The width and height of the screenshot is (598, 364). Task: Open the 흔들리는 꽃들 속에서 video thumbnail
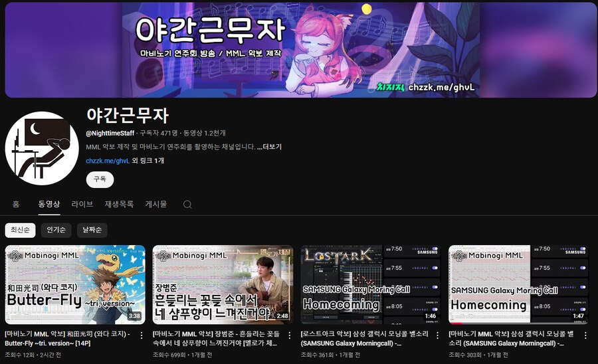coord(223,285)
